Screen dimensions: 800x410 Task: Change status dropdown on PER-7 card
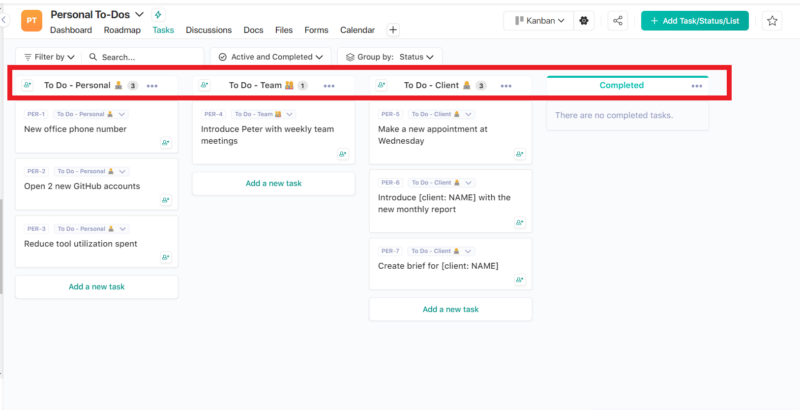click(x=441, y=251)
